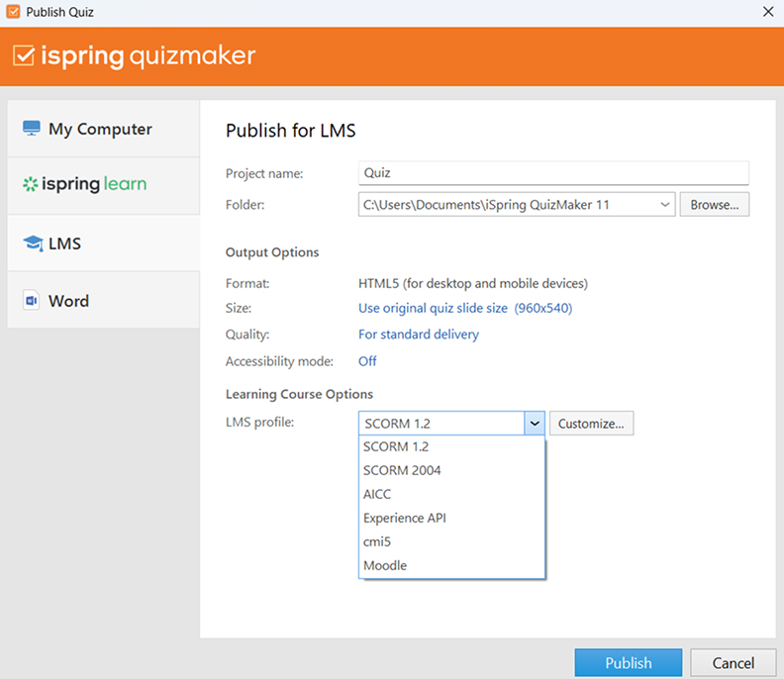The image size is (784, 679).
Task: Click the Browse... button
Action: [x=715, y=205]
